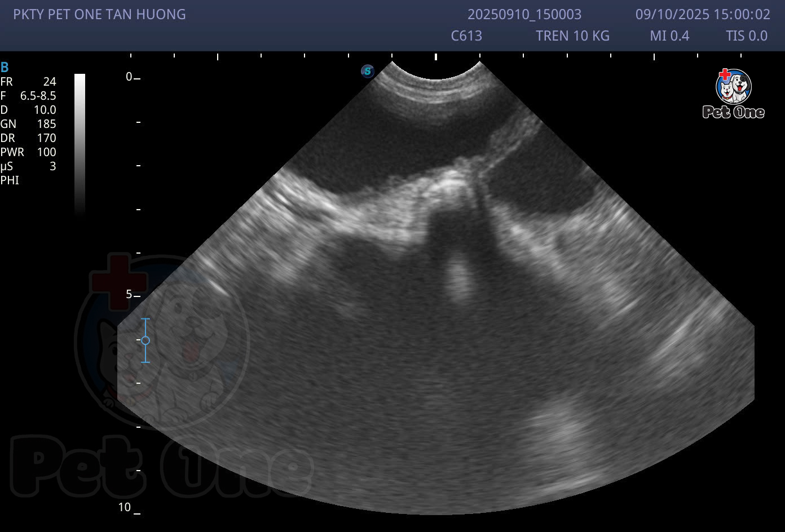
Task: Select the F 6.5-8.5 frequency setting
Action: [x=28, y=96]
